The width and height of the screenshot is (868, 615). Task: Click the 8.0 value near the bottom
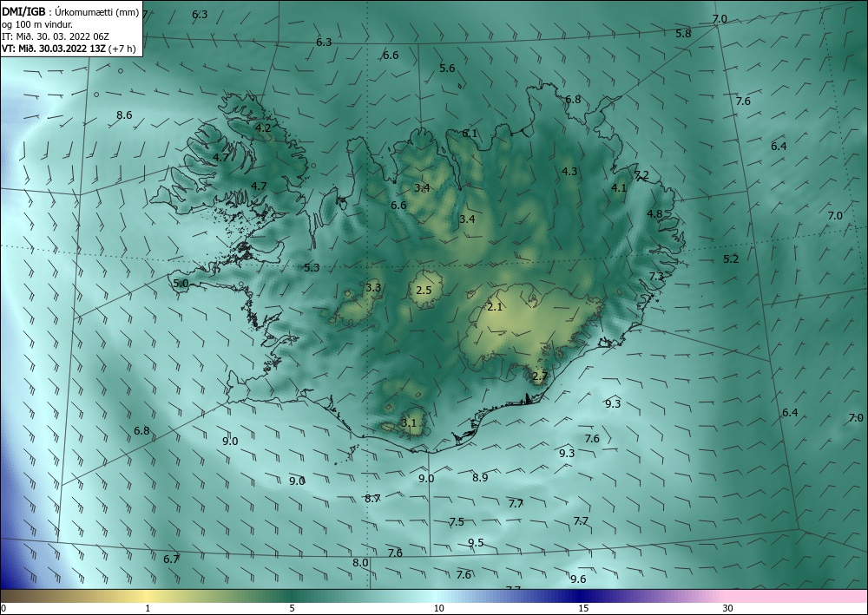360,563
